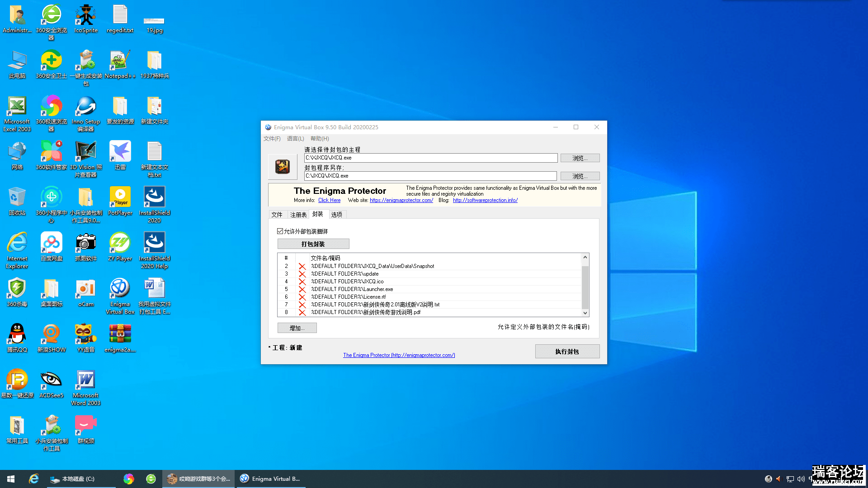Click the red X icon for License.rtf row
This screenshot has height=488, width=868.
click(302, 297)
